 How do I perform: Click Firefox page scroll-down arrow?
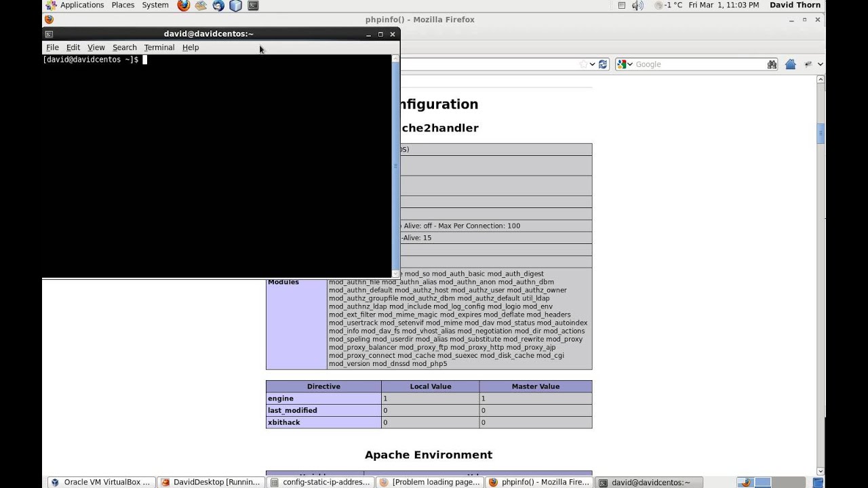[x=821, y=471]
